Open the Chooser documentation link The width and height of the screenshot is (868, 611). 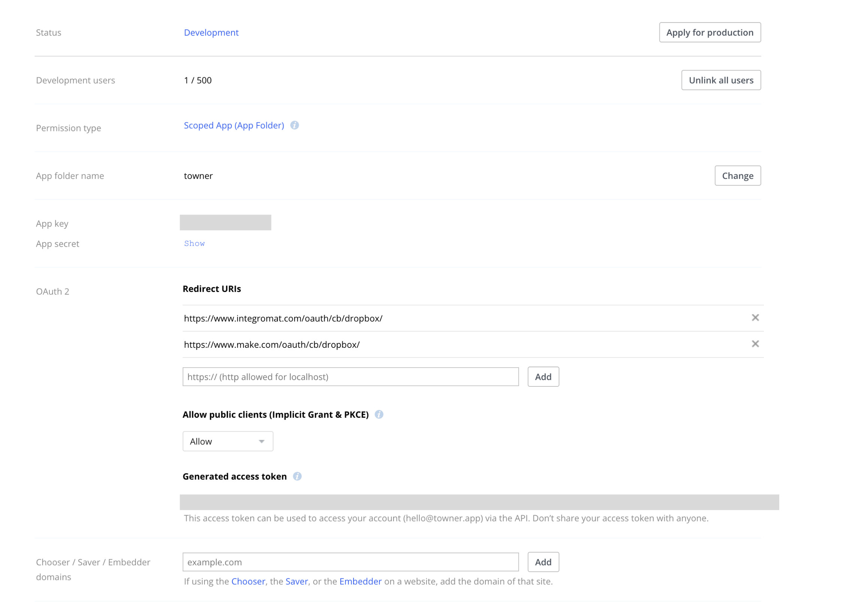248,581
